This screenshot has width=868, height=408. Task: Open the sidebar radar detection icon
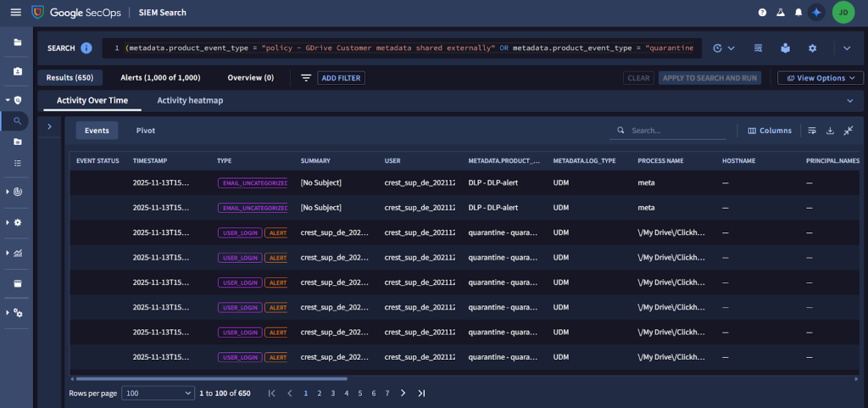point(18,192)
